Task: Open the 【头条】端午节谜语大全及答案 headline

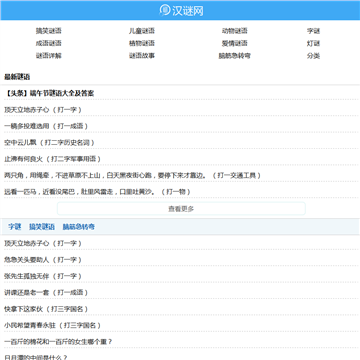Action: coord(49,93)
